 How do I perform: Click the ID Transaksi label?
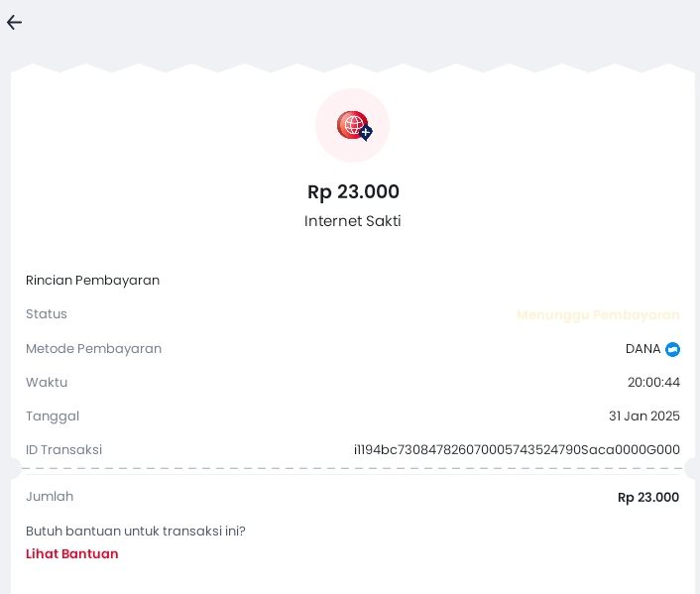[63, 450]
